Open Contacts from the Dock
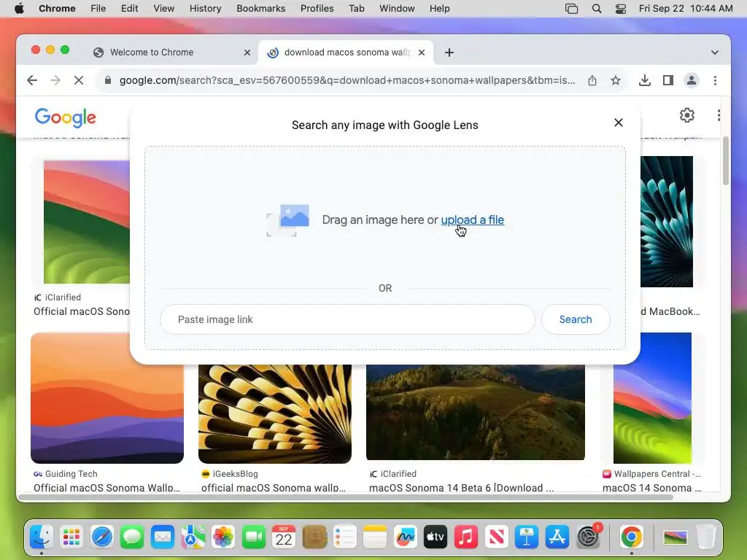The image size is (747, 560). tap(314, 537)
